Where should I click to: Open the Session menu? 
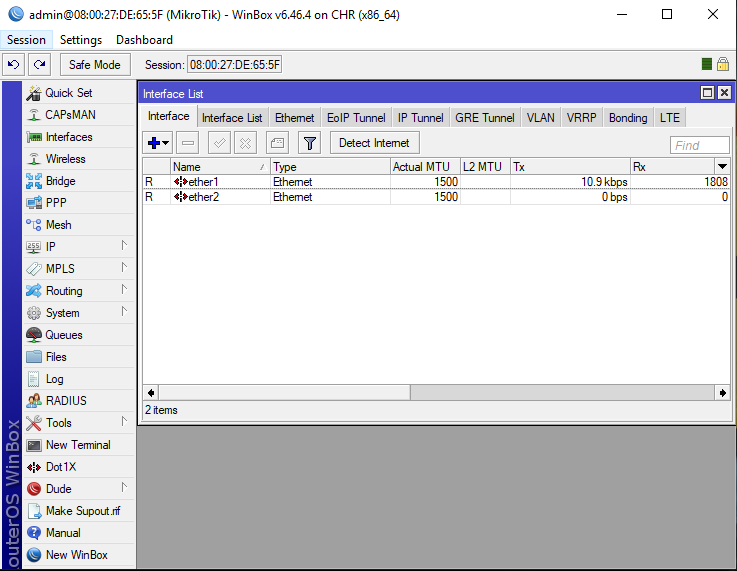click(x=26, y=40)
